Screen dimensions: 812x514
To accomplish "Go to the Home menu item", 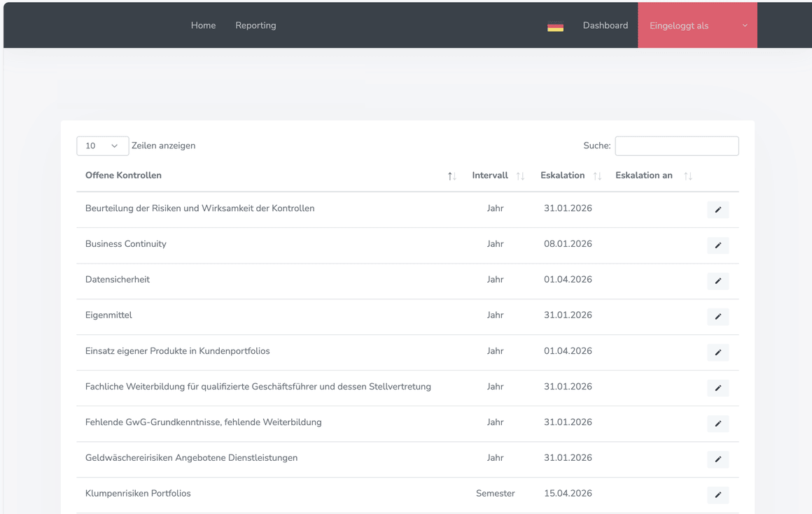I will (x=203, y=25).
